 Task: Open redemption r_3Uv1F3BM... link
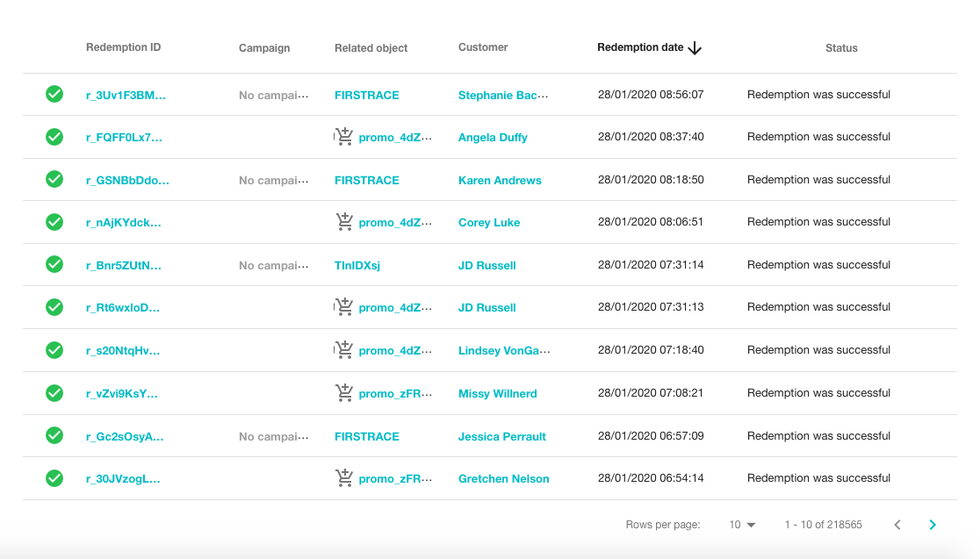pyautogui.click(x=126, y=96)
